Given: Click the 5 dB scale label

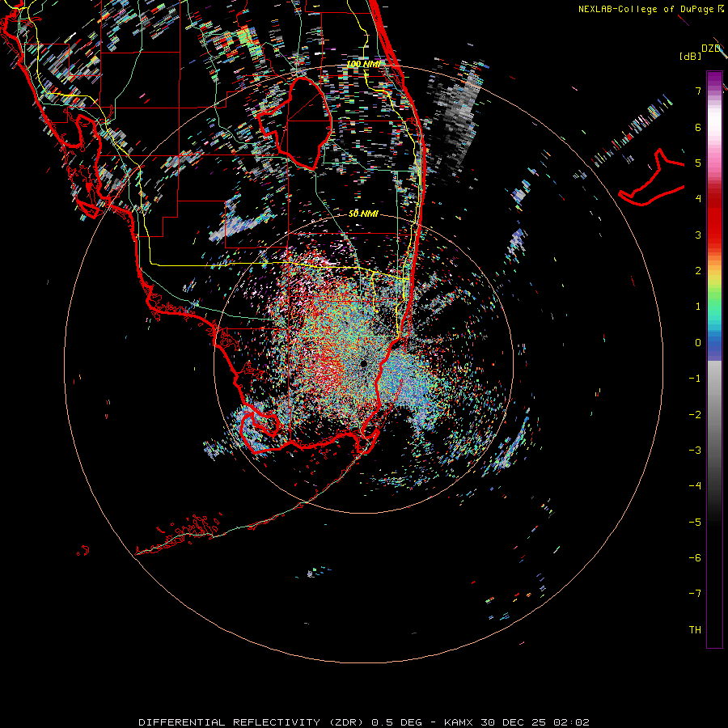Looking at the screenshot, I should pyautogui.click(x=698, y=163).
